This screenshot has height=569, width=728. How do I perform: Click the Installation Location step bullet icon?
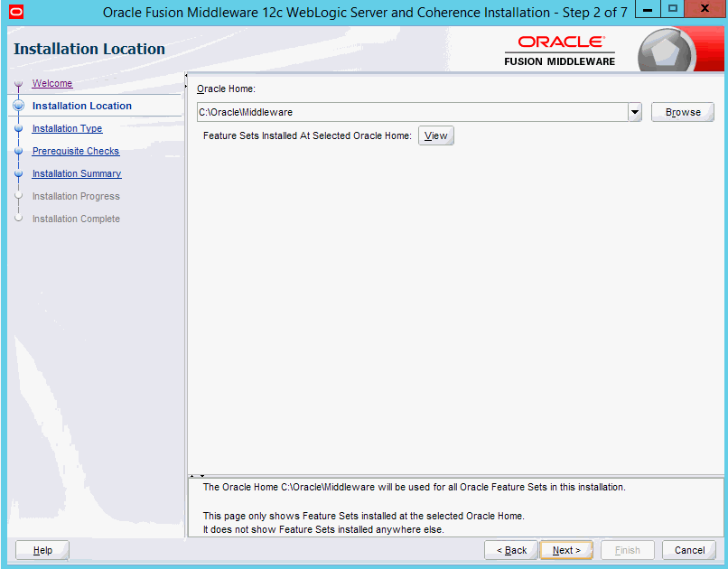pos(19,106)
